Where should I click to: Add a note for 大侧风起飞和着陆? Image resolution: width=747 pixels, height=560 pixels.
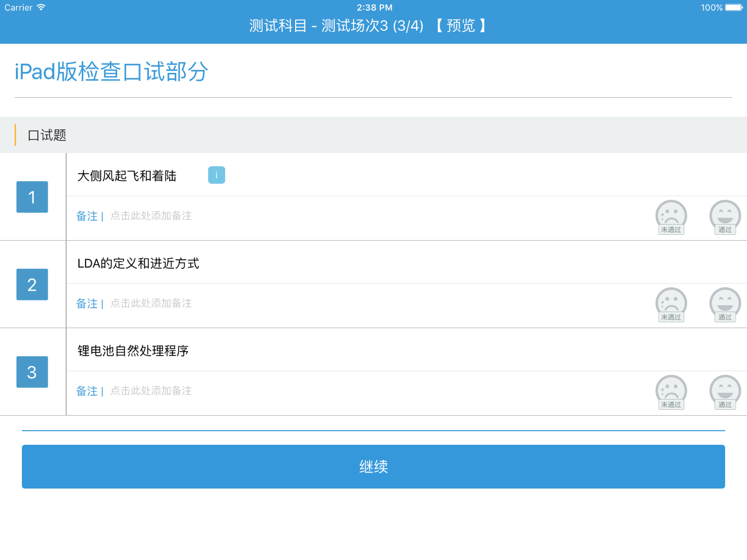151,216
